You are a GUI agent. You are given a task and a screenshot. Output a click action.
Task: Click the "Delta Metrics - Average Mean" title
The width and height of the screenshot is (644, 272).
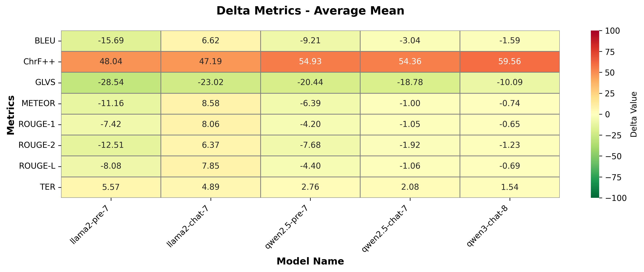click(310, 11)
